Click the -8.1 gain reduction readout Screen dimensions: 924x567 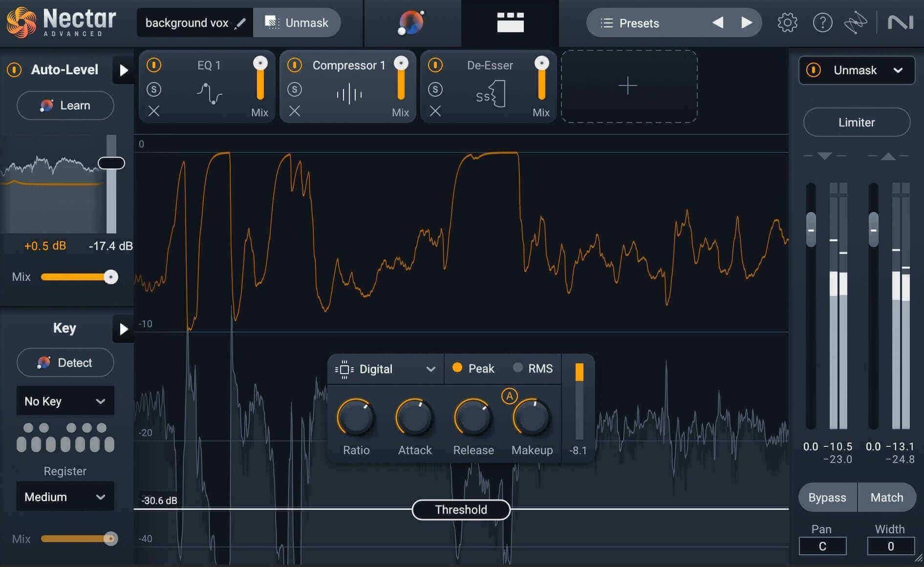(x=578, y=450)
